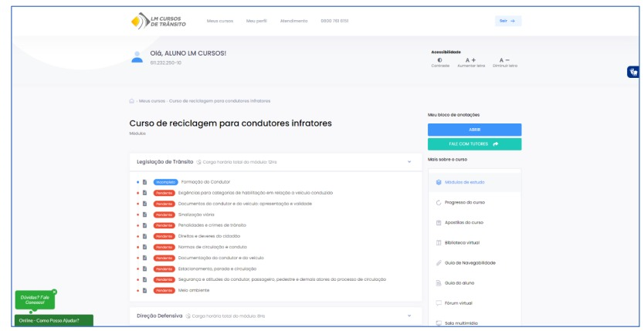Click the Guia do aluno document icon

[439, 283]
